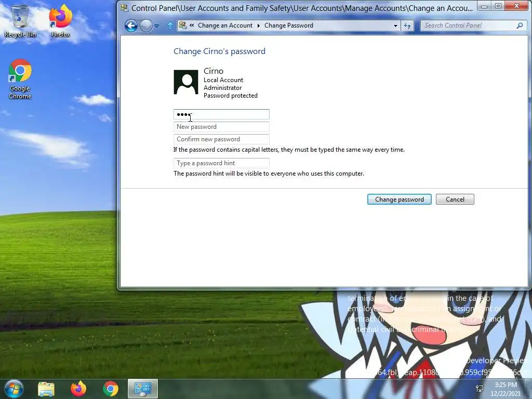532x399 pixels.
Task: Open File Explorer from the taskbar
Action: tap(46, 389)
